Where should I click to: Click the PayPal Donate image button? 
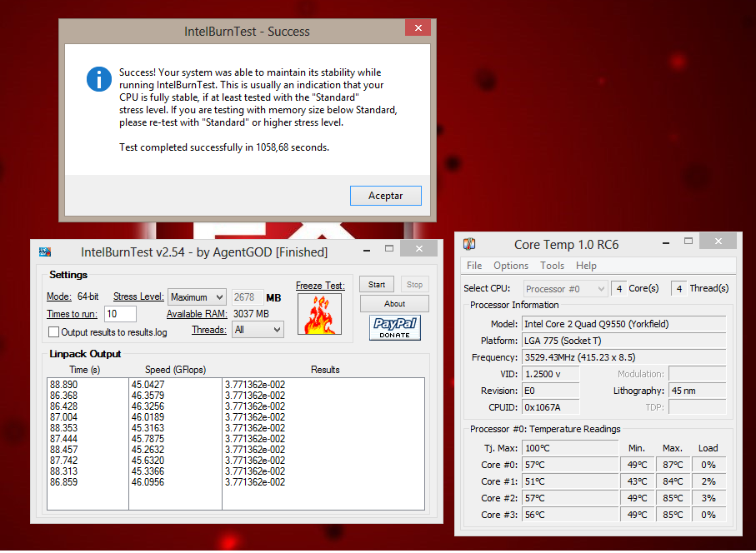pos(395,327)
